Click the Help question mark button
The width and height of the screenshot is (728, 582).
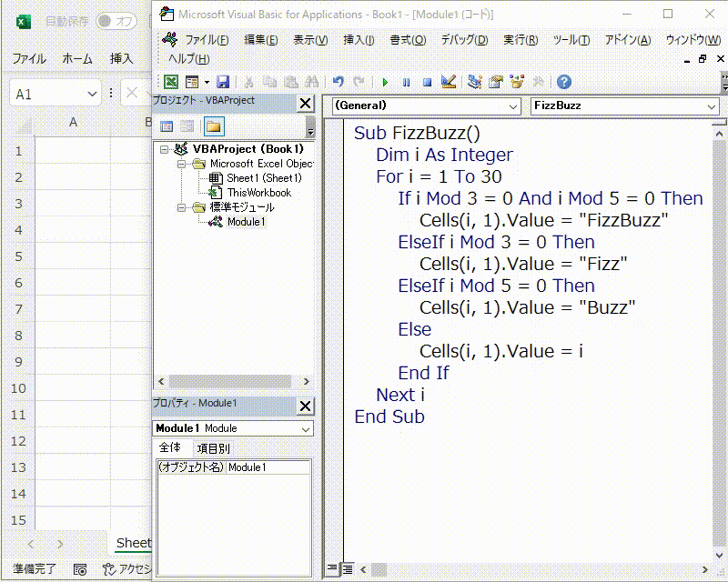click(x=563, y=82)
